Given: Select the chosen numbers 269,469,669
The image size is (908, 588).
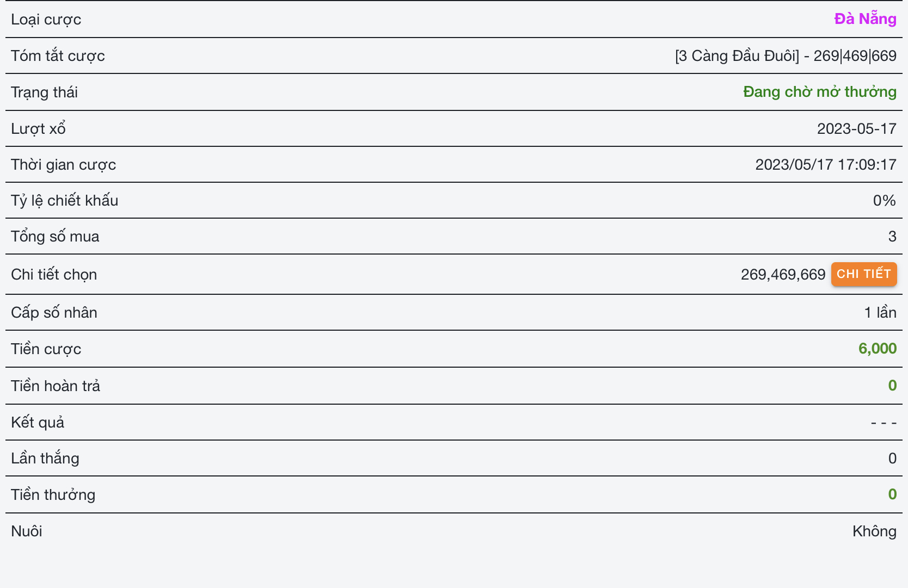Looking at the screenshot, I should 783,275.
